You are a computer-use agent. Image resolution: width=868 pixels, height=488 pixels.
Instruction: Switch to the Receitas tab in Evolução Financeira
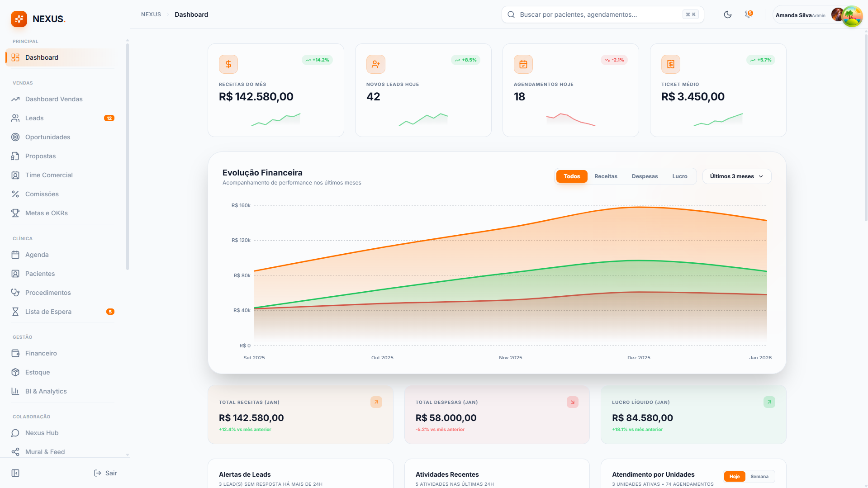[606, 176]
